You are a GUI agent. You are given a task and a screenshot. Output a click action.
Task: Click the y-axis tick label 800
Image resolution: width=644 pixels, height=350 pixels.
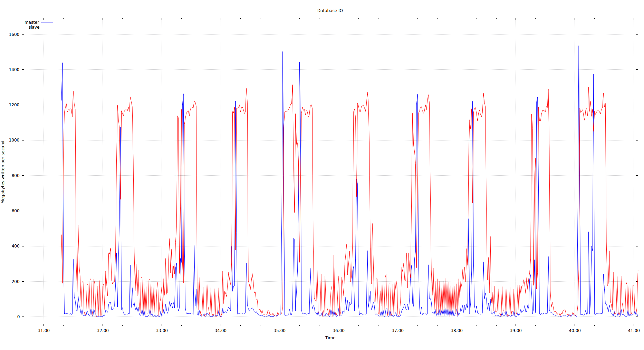[16, 176]
